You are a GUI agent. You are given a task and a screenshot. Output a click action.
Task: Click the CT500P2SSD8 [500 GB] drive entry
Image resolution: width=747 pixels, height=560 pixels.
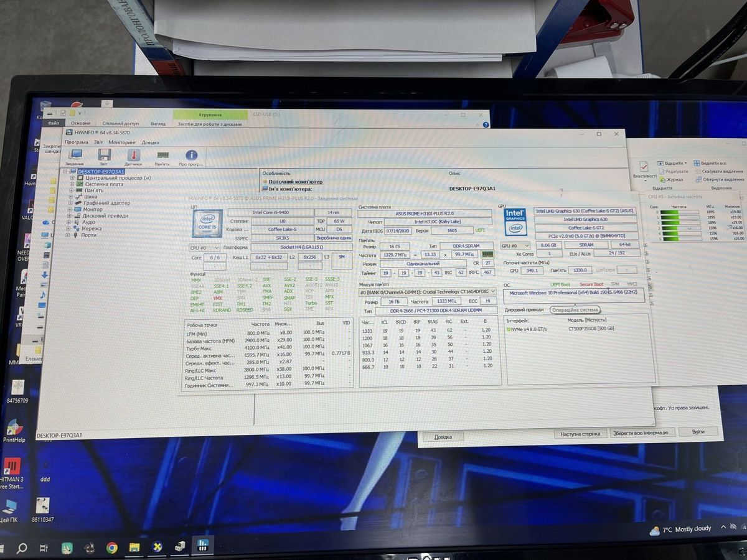click(591, 328)
